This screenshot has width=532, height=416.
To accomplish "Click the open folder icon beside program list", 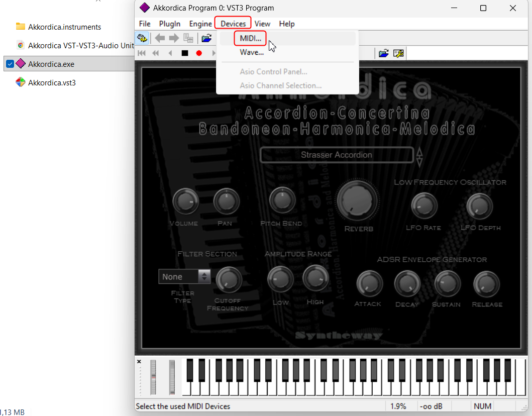I will 206,38.
